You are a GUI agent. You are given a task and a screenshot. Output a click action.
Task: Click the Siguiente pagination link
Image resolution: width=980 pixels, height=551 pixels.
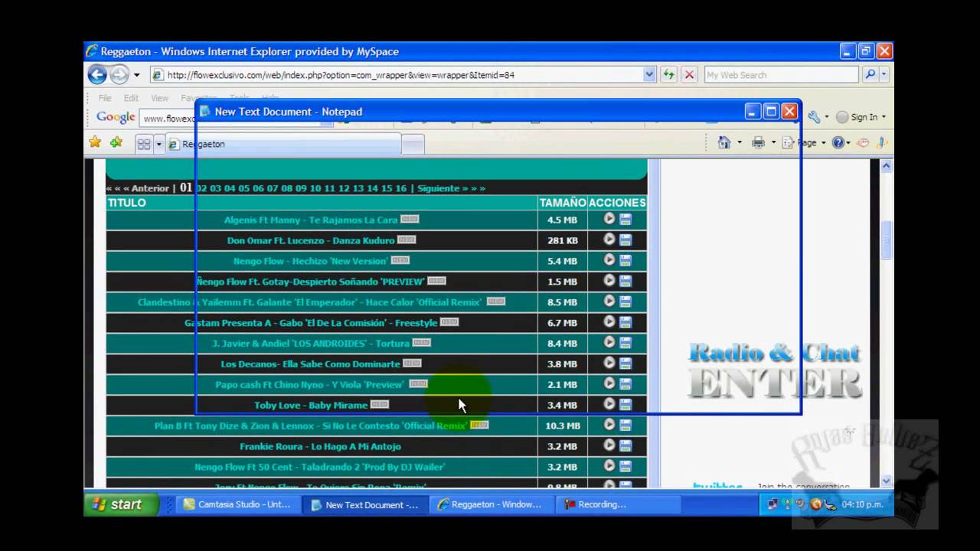[438, 188]
